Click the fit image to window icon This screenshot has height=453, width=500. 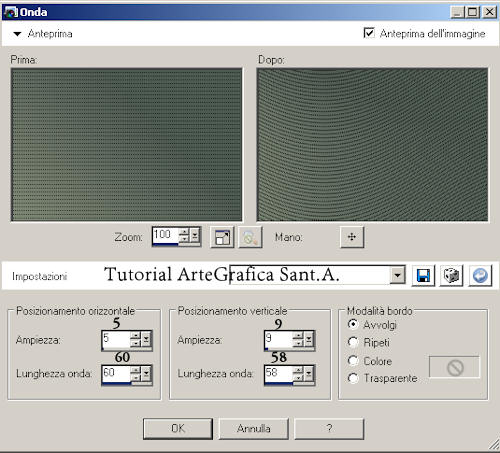click(x=222, y=237)
